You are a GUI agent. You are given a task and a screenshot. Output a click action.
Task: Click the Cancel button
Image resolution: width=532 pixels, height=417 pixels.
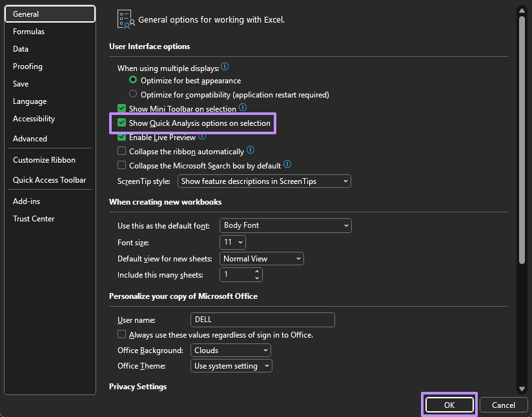[x=504, y=405]
